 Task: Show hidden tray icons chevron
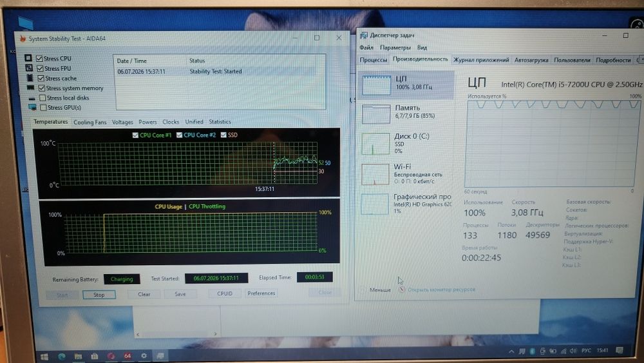[511, 351]
